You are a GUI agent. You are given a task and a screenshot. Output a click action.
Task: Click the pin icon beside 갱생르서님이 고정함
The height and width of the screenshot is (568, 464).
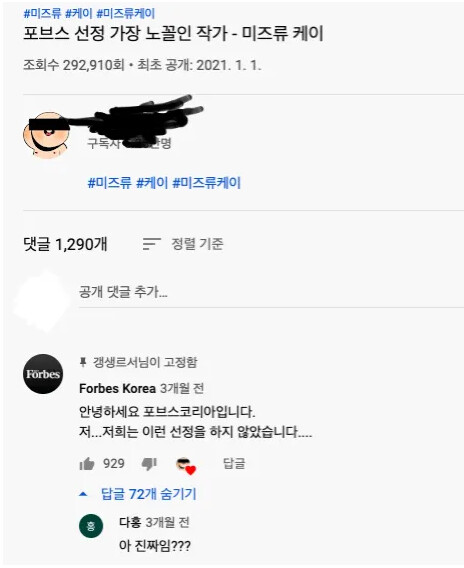click(x=83, y=362)
